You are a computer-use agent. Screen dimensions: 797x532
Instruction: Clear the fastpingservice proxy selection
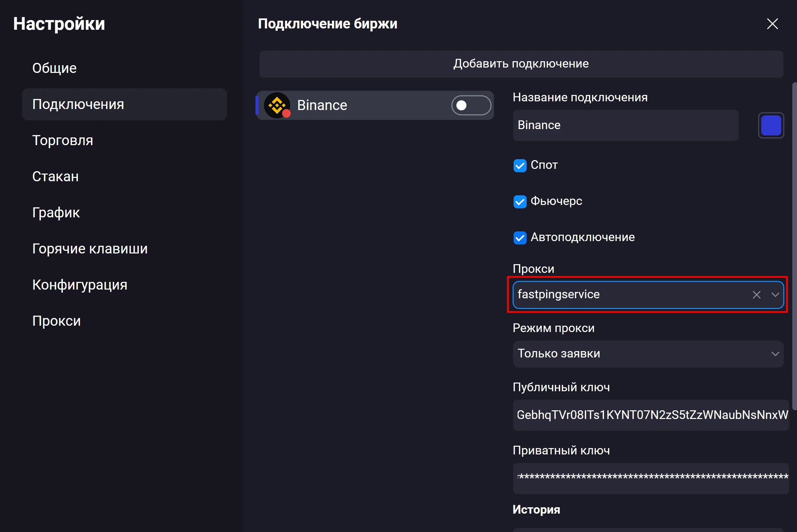pos(756,295)
